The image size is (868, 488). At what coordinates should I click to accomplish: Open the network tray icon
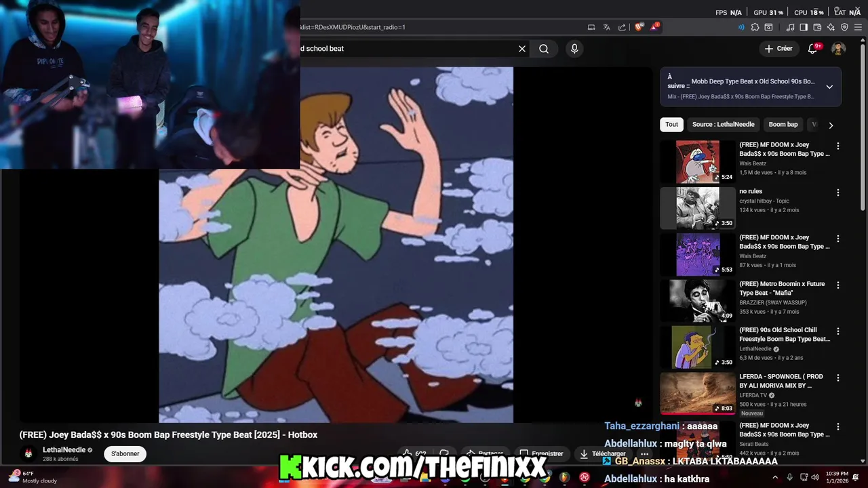click(x=804, y=477)
